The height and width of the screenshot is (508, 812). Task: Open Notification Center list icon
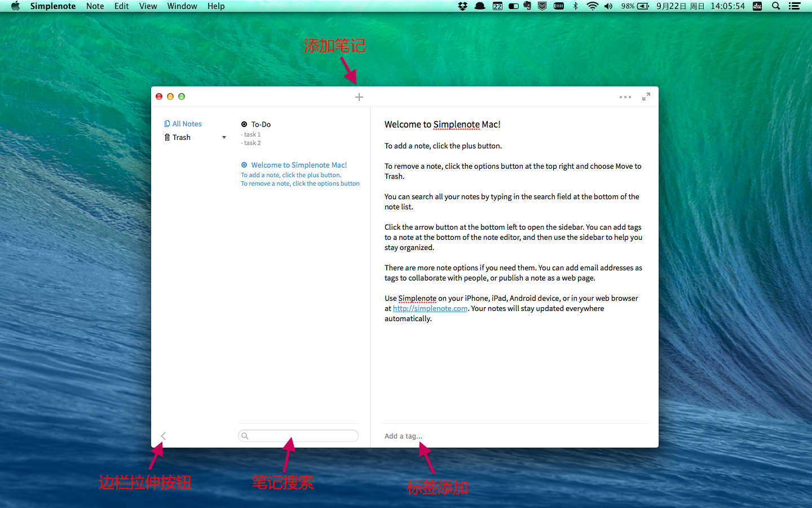click(795, 6)
